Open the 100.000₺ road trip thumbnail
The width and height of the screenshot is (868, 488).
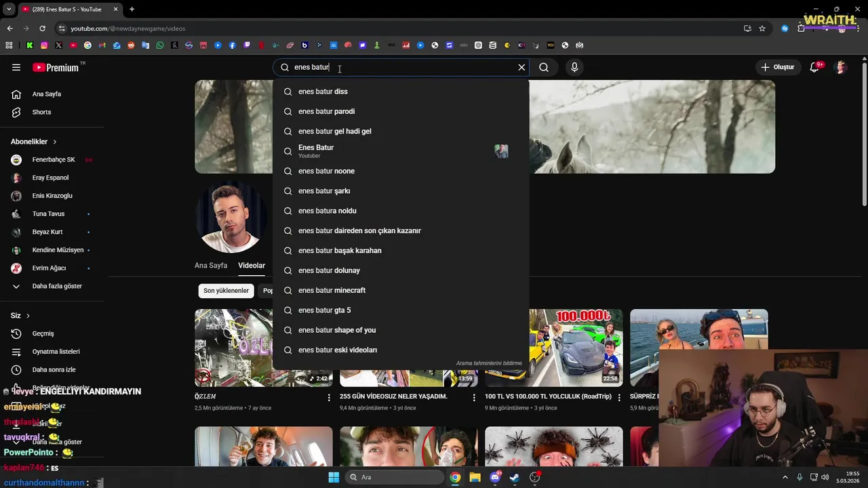pos(576,348)
